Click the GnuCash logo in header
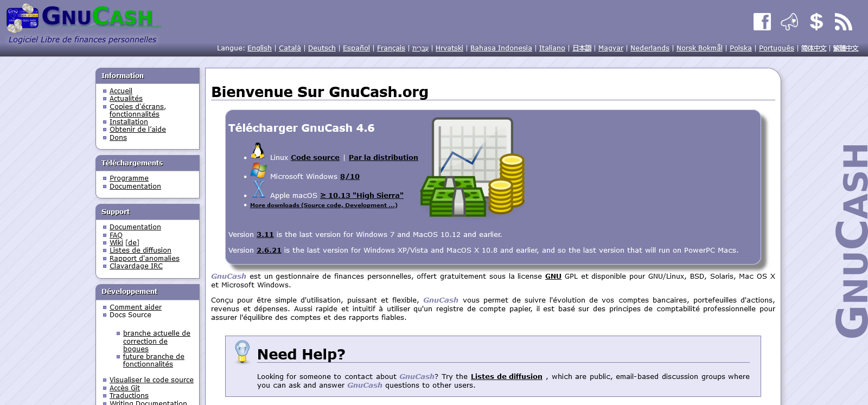This screenshot has width=868, height=405. (84, 18)
